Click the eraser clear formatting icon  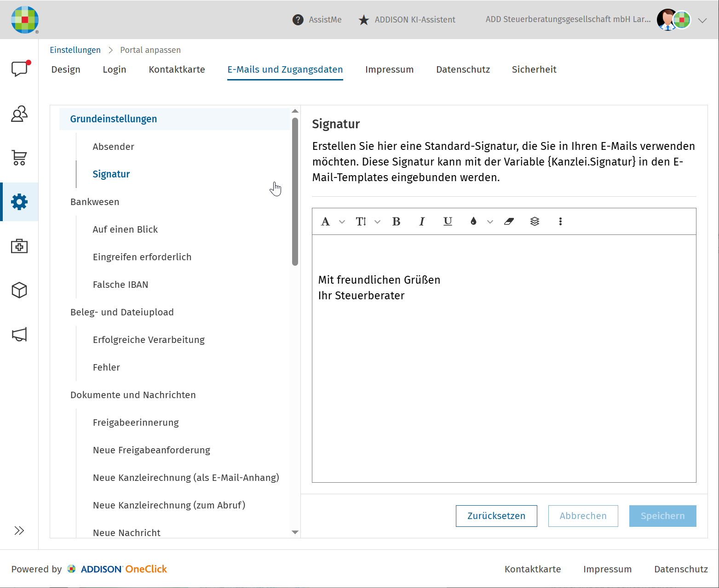coord(509,222)
